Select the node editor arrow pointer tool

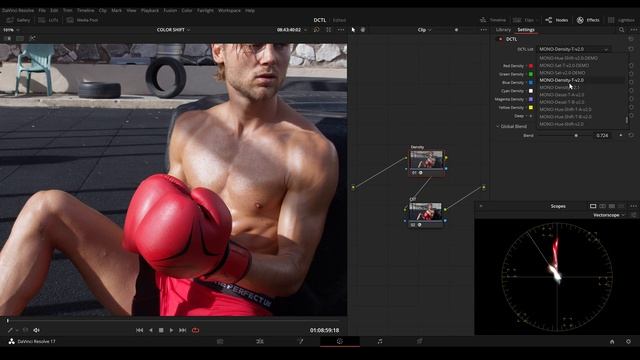(x=353, y=30)
